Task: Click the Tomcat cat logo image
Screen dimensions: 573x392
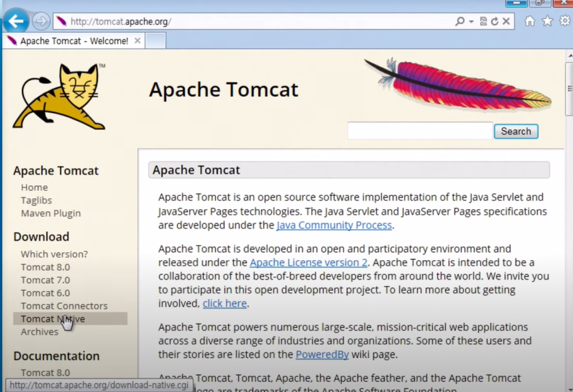Action: pos(60,97)
